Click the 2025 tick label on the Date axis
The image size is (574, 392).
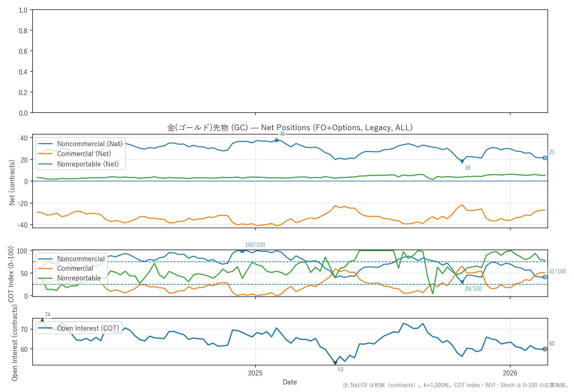(x=255, y=373)
